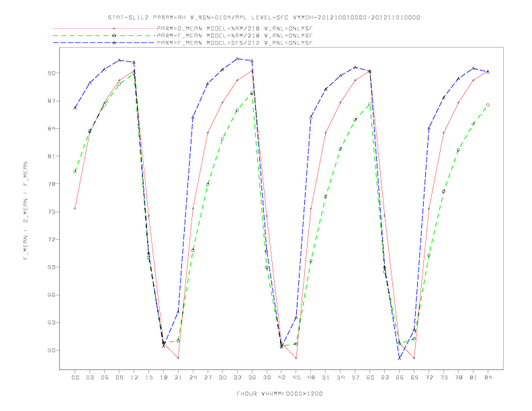Click the x-axis tick label 06
532x411 pixels.
(105, 377)
